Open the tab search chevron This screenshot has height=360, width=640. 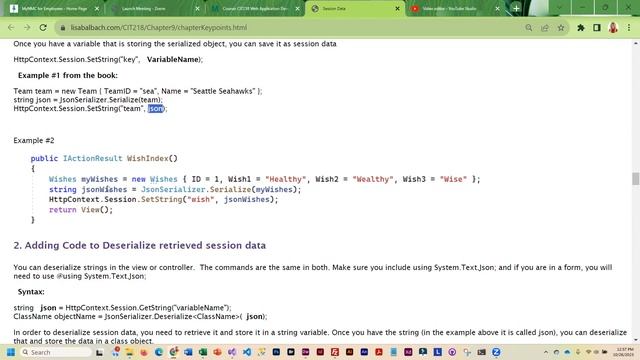pyautogui.click(x=559, y=8)
